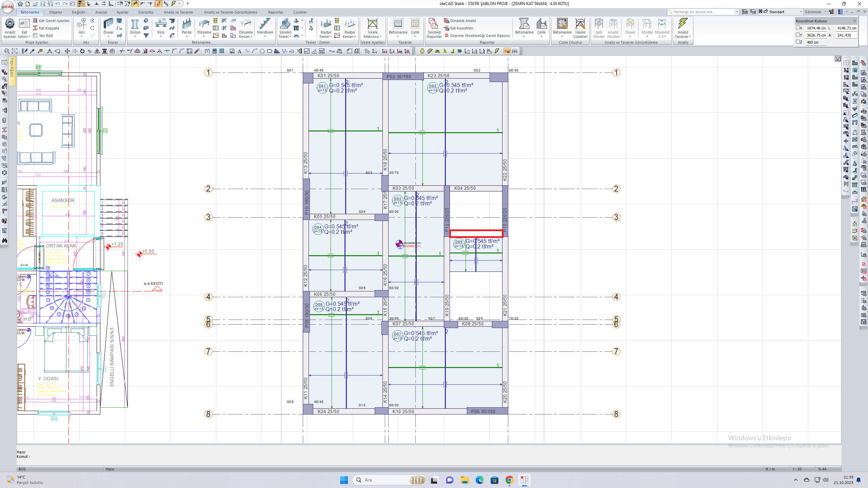The width and height of the screenshot is (868, 488).
Task: Toggle the highlighted snap button in quick toolbar
Action: coord(135,4)
